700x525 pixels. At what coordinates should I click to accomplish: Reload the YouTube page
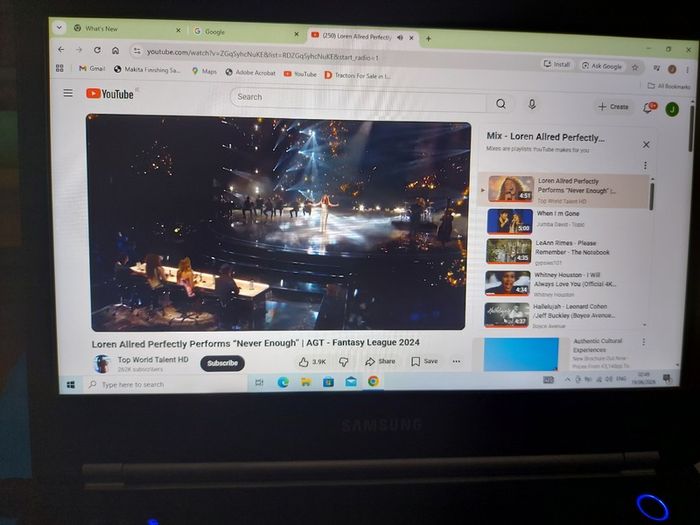[x=97, y=50]
